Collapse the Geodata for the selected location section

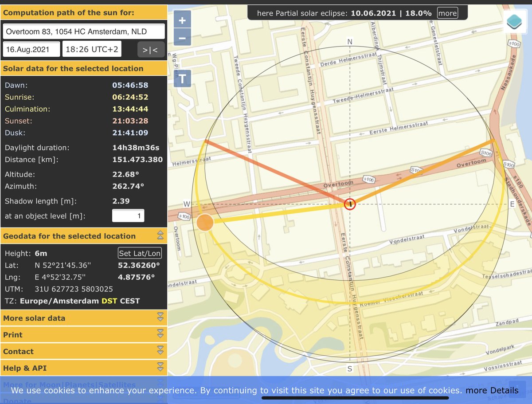coord(83,236)
